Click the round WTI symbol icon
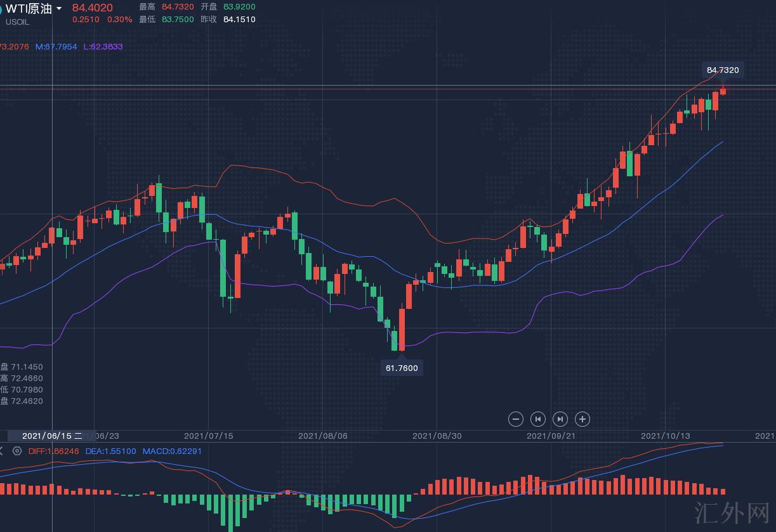Image resolution: width=776 pixels, height=532 pixels. [1, 9]
